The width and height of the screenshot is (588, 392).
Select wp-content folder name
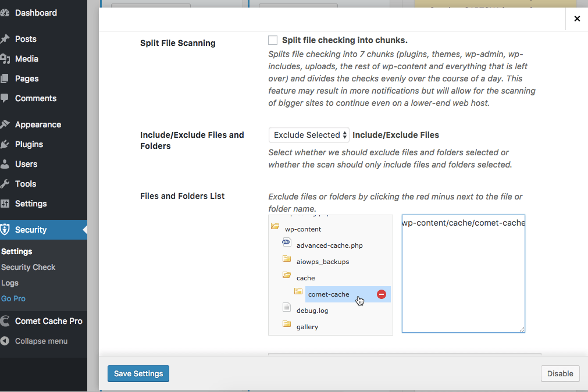pos(303,229)
